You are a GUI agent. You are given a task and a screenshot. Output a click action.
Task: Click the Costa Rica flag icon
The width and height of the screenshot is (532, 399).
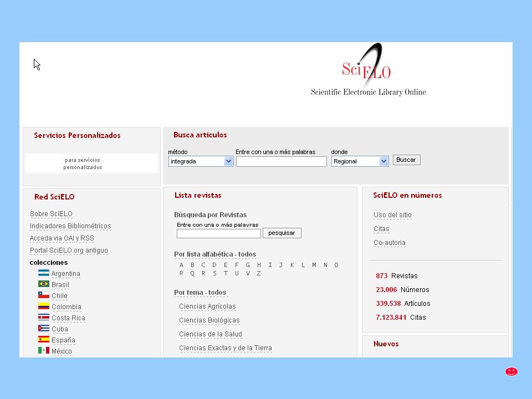tap(43, 317)
